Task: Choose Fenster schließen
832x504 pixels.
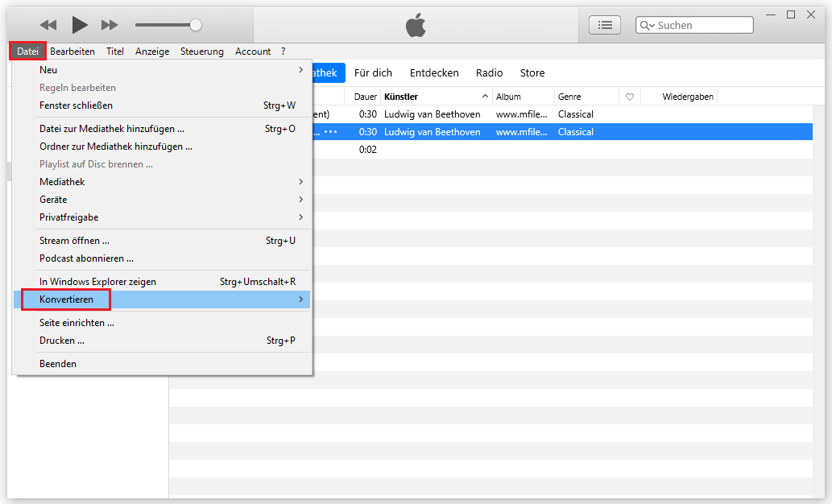Action: tap(162, 105)
